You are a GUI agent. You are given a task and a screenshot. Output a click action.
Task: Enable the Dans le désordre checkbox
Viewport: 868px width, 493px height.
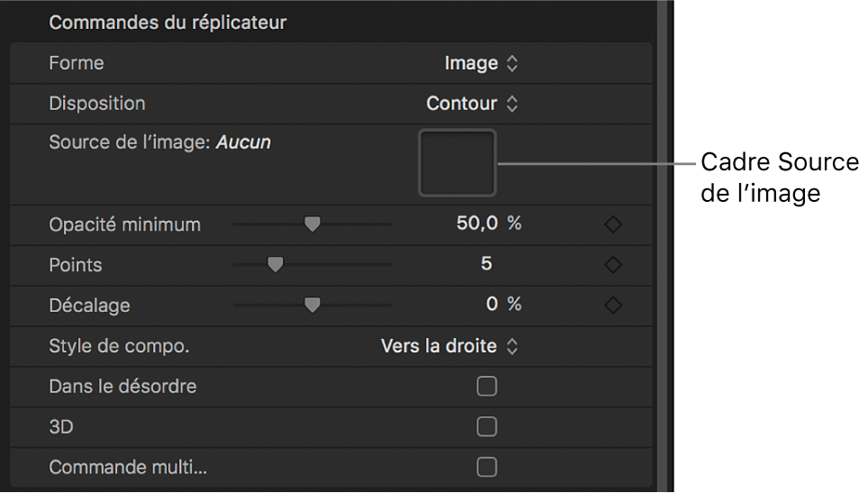[486, 387]
